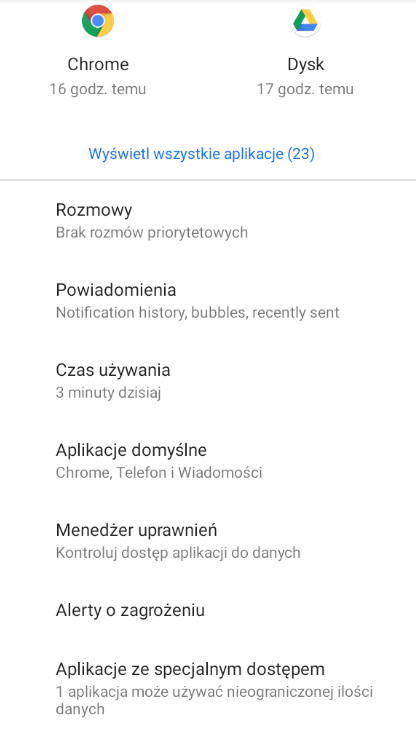Open "Wyświetl wszystkie aplikacje (23)" link
This screenshot has width=416, height=729.
(x=202, y=153)
